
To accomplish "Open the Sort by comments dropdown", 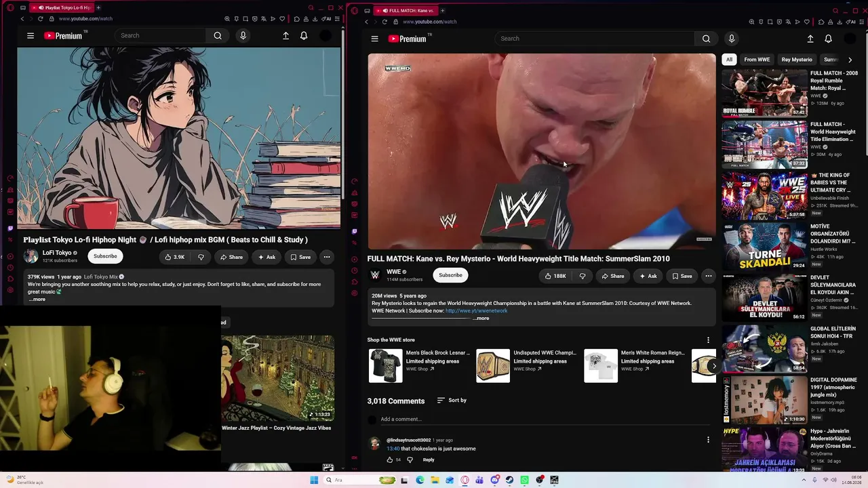I will tap(452, 401).
